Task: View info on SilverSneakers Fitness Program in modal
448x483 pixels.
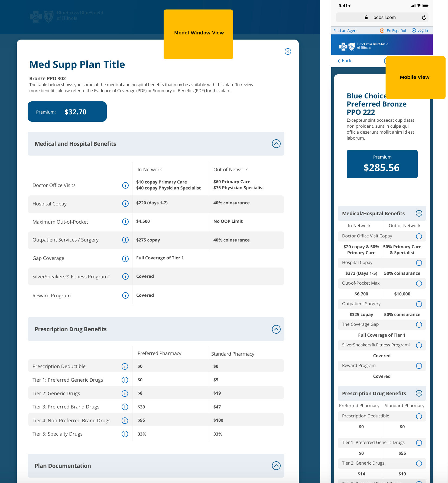Action: pyautogui.click(x=125, y=276)
